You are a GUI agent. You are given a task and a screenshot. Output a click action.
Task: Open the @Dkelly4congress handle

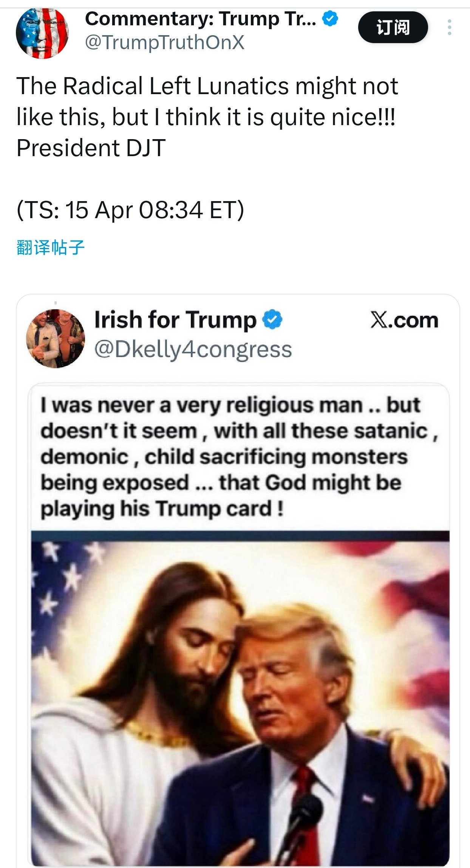(193, 349)
